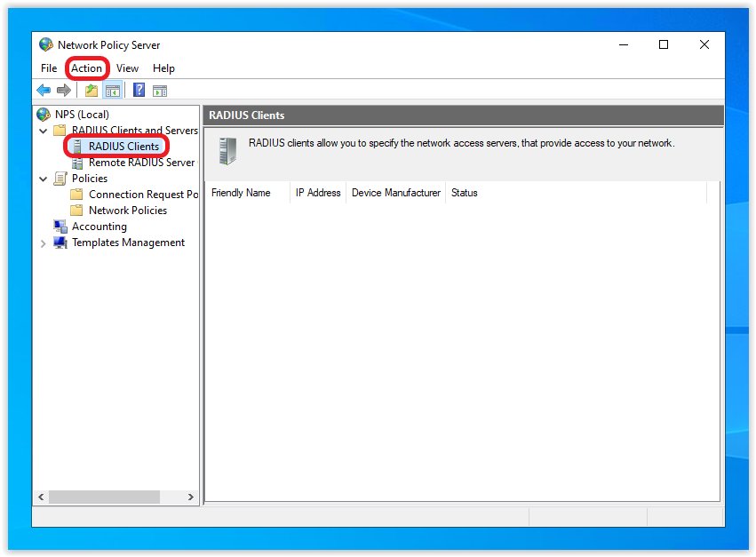Select the Policies tree label
The image size is (756, 557).
click(90, 179)
